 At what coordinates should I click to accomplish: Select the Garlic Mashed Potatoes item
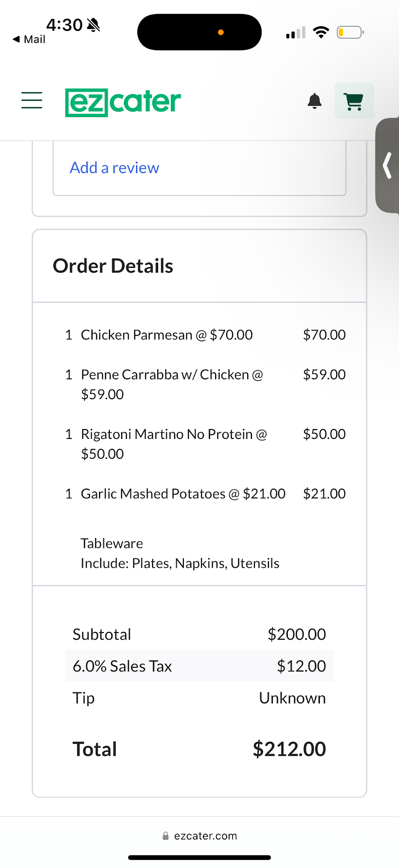coord(183,494)
